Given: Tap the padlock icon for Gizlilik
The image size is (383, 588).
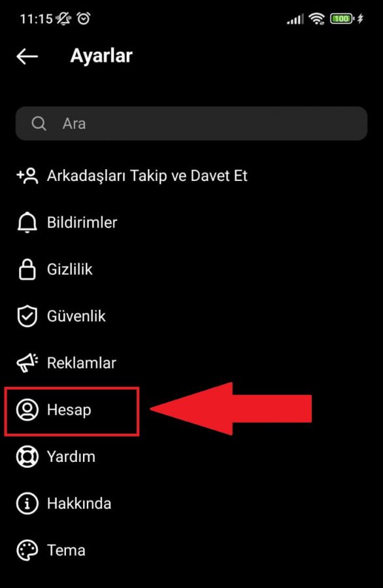Looking at the screenshot, I should point(27,269).
